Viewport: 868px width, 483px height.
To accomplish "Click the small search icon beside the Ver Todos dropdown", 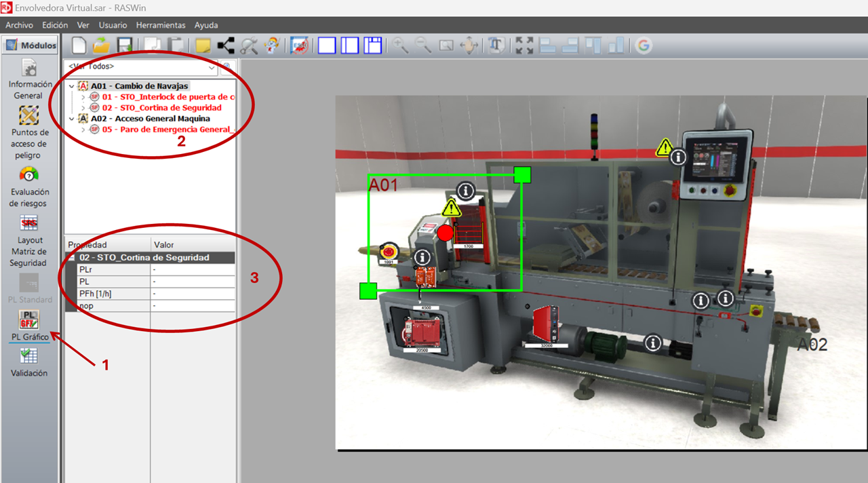I will coord(227,67).
